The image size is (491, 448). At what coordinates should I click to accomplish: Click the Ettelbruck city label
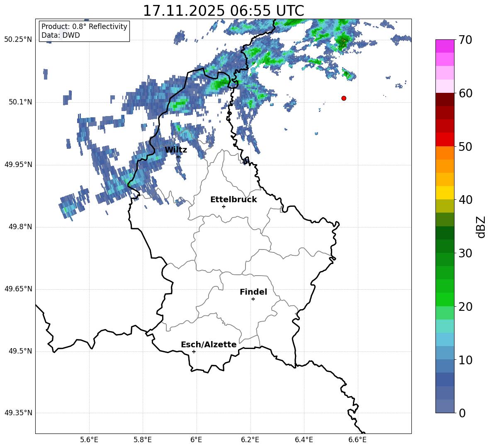point(233,200)
